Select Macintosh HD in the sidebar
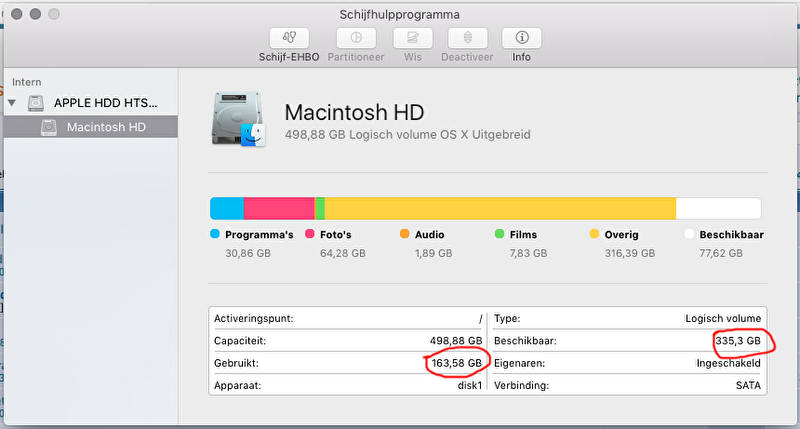Screen dimensions: 800x429 click(x=105, y=127)
